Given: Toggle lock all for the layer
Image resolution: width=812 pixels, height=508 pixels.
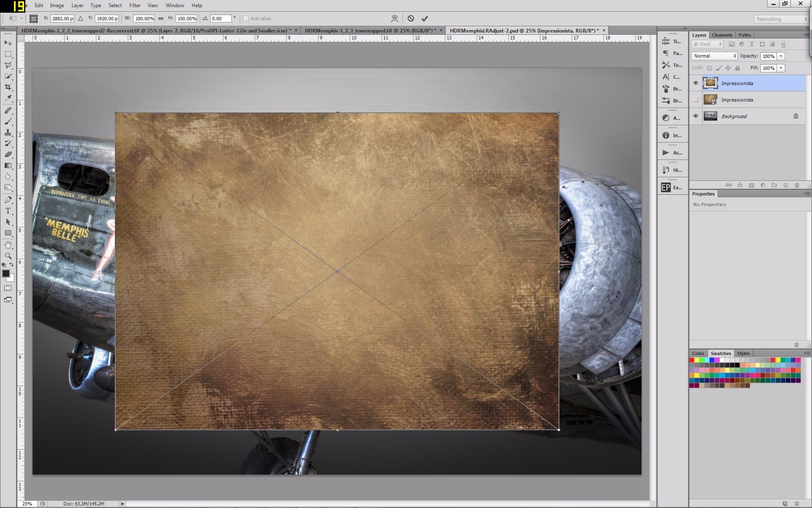Looking at the screenshot, I should [737, 68].
